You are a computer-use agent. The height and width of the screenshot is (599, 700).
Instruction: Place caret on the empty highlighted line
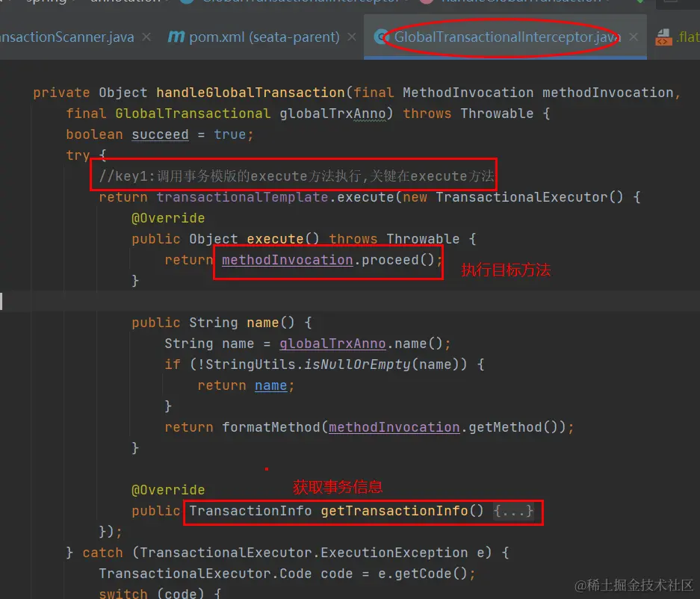(350, 302)
